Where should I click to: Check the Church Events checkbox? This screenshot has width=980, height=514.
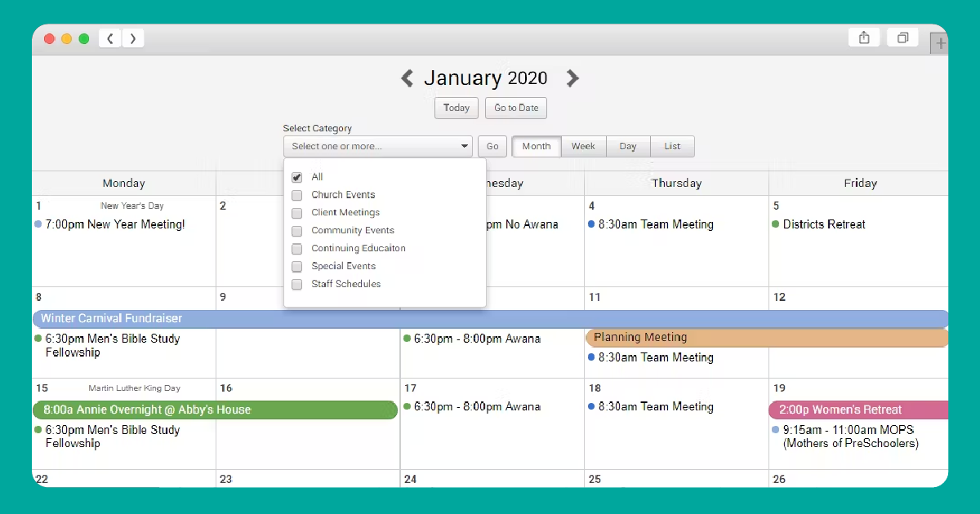297,195
